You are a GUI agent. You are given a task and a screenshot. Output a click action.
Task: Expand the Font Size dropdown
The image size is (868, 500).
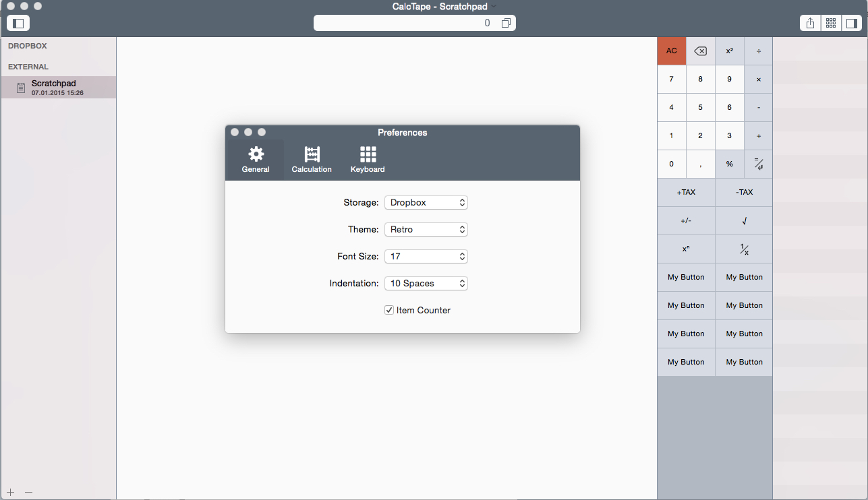click(426, 256)
